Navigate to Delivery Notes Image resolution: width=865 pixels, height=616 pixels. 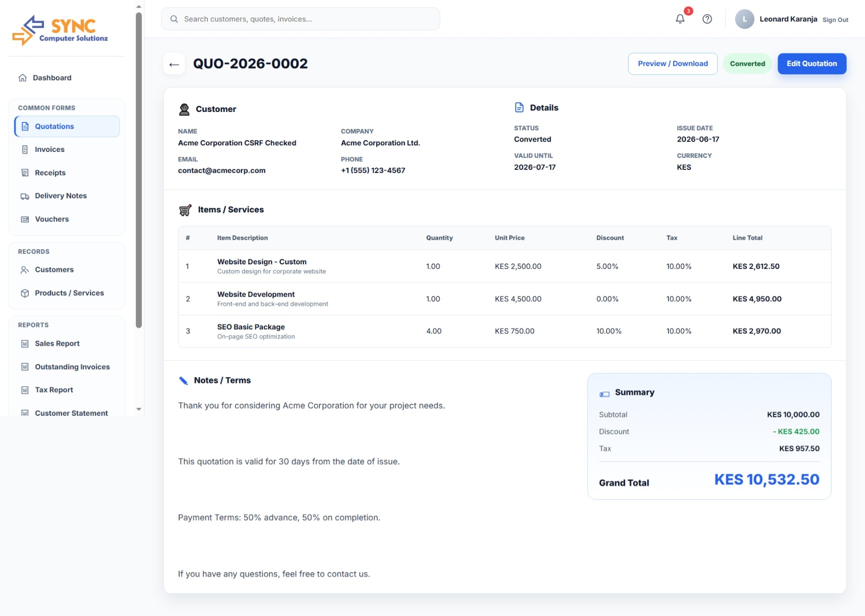click(66, 196)
